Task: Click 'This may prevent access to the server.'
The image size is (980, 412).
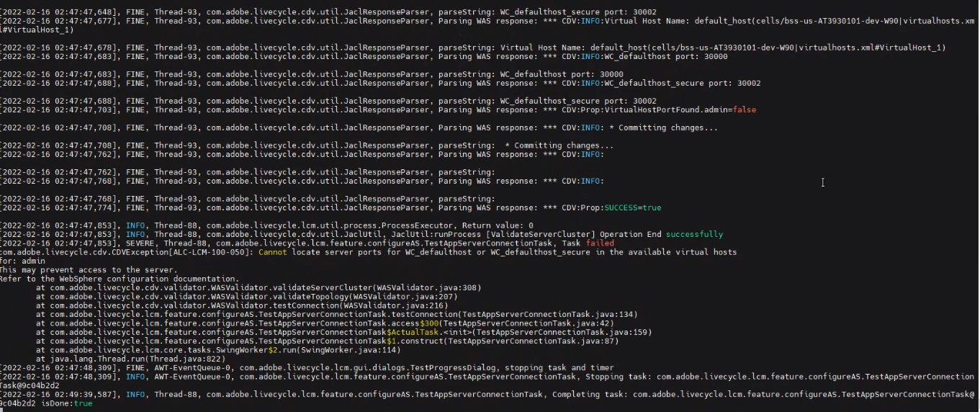Action: point(89,269)
